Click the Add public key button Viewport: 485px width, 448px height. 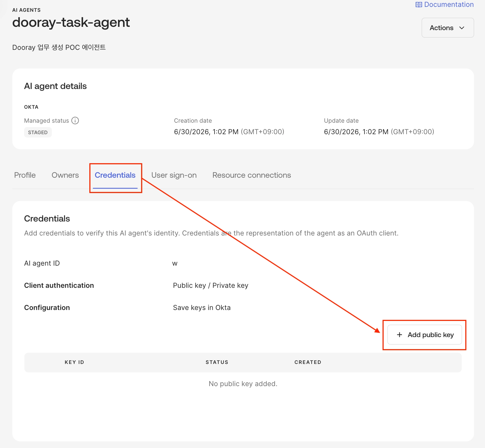[x=424, y=335]
